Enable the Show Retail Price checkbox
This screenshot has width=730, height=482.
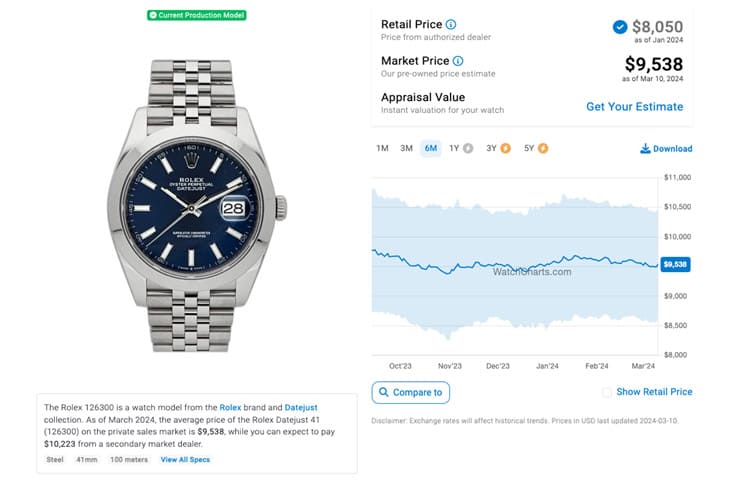[x=607, y=392]
